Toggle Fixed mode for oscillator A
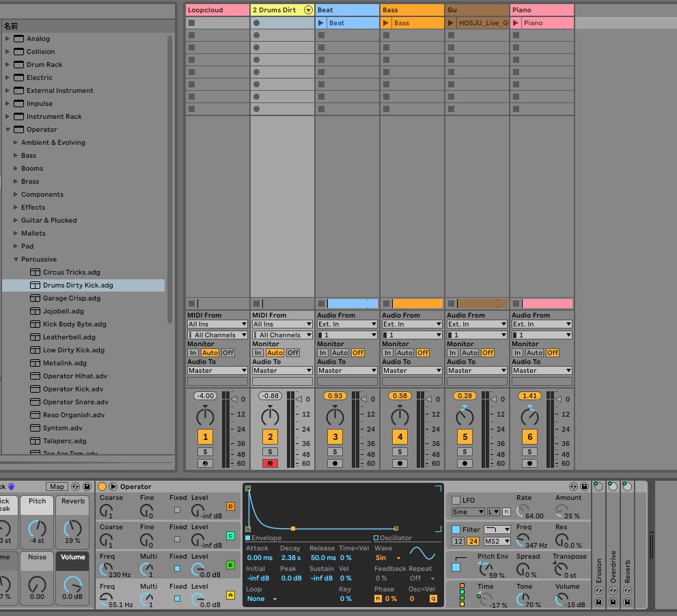 (177, 599)
